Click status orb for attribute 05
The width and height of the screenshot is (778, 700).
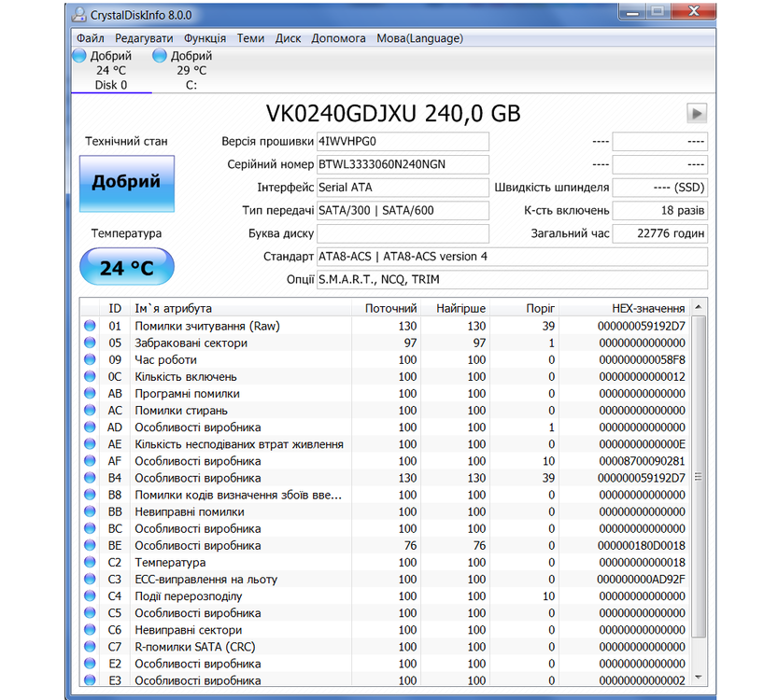pos(90,343)
